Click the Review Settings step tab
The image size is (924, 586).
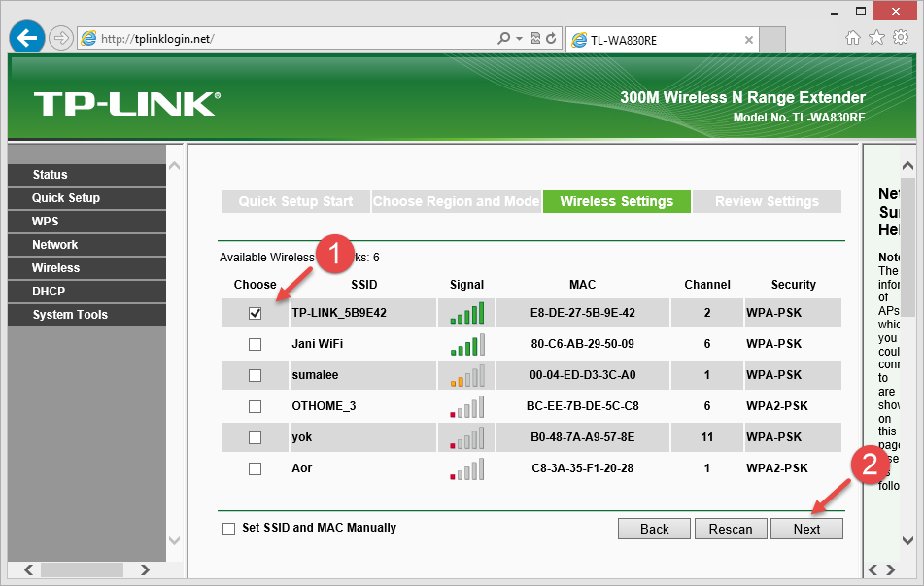pyautogui.click(x=767, y=201)
